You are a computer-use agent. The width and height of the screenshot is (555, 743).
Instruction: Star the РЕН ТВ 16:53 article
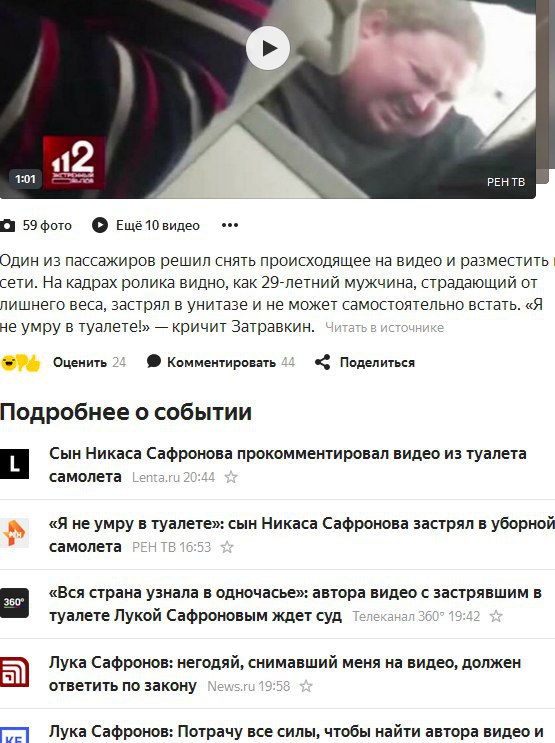point(227,547)
